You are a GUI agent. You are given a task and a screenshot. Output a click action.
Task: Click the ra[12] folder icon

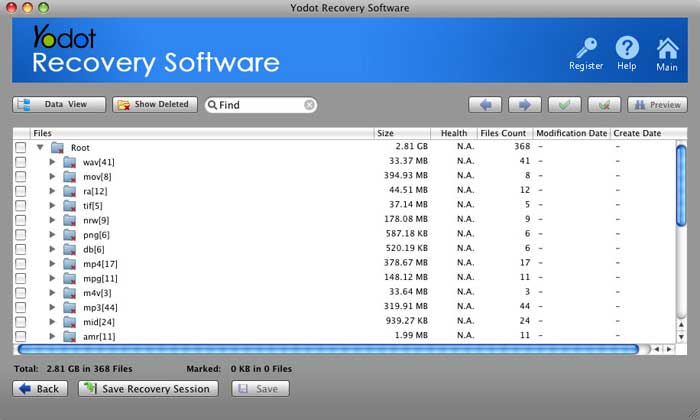(70, 191)
